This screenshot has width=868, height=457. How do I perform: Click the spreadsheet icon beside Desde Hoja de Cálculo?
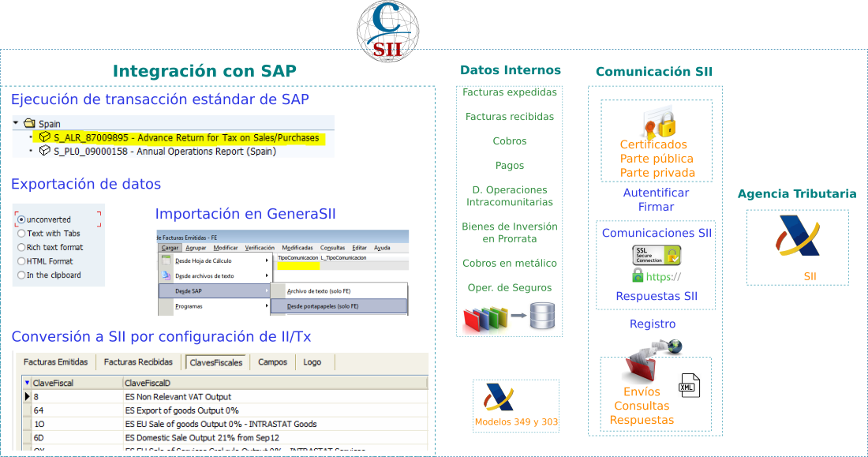[x=166, y=260]
